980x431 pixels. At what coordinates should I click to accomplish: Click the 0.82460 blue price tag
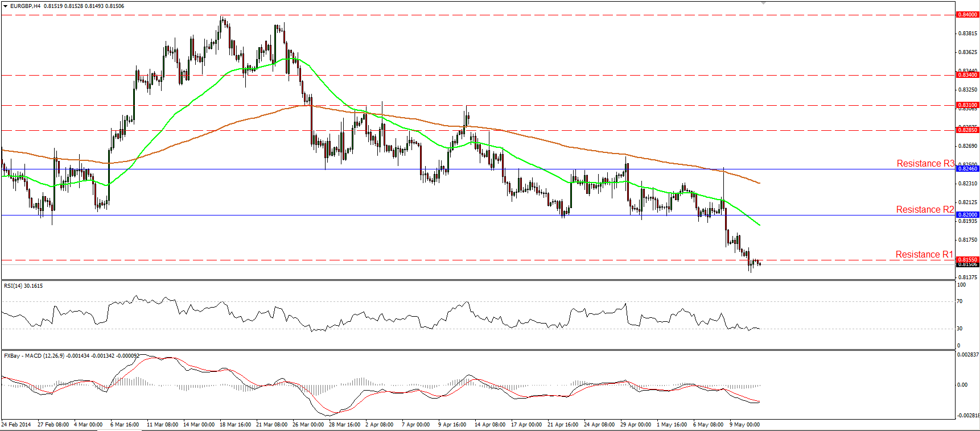click(967, 169)
